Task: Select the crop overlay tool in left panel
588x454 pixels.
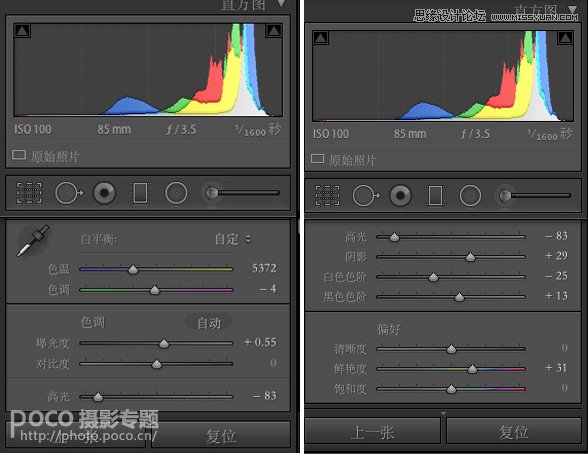Action: coord(29,193)
